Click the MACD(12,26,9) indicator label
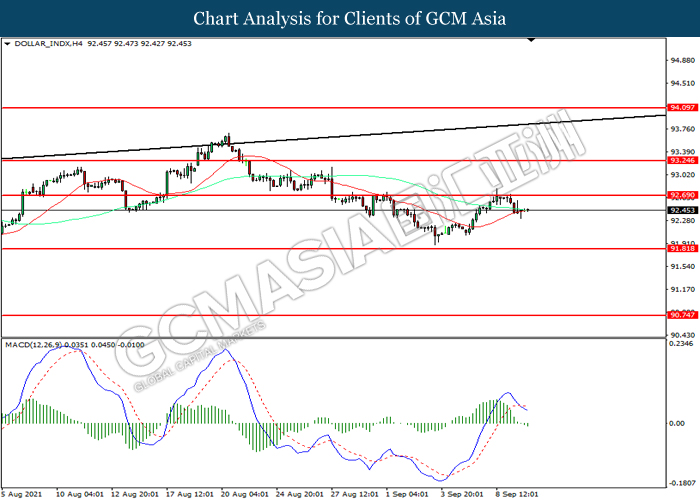The image size is (700, 500). click(33, 345)
